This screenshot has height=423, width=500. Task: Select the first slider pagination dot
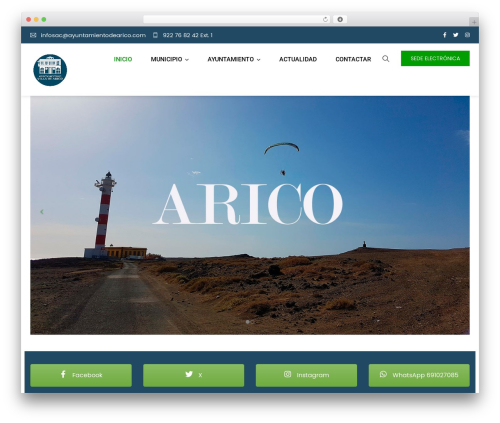(247, 322)
